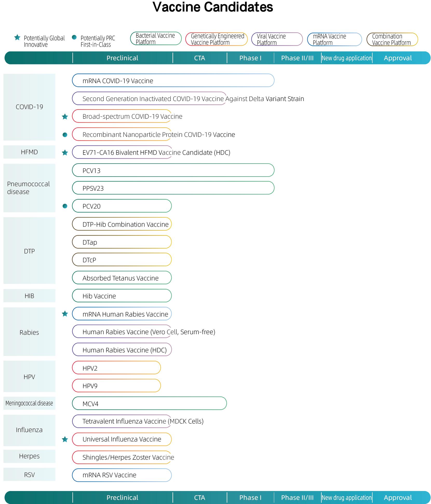Click the Pneumococcal disease category box
The height and width of the screenshot is (504, 431).
pos(29,188)
